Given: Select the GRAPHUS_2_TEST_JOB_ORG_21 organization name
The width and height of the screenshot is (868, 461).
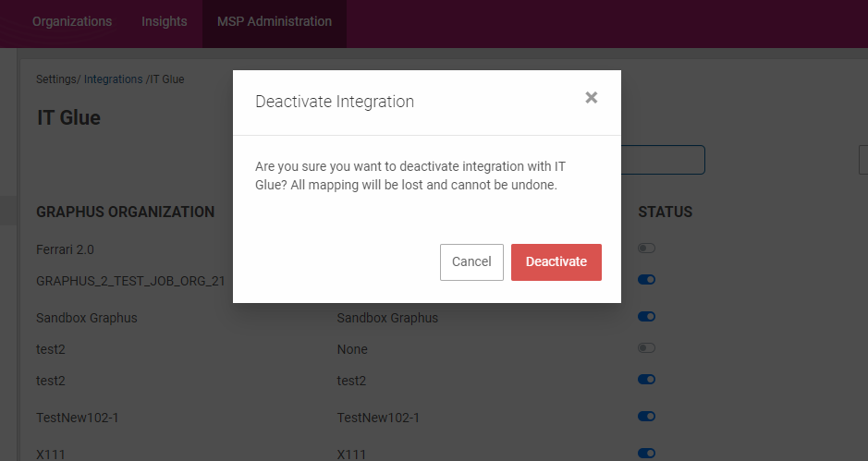Looking at the screenshot, I should 130,281.
